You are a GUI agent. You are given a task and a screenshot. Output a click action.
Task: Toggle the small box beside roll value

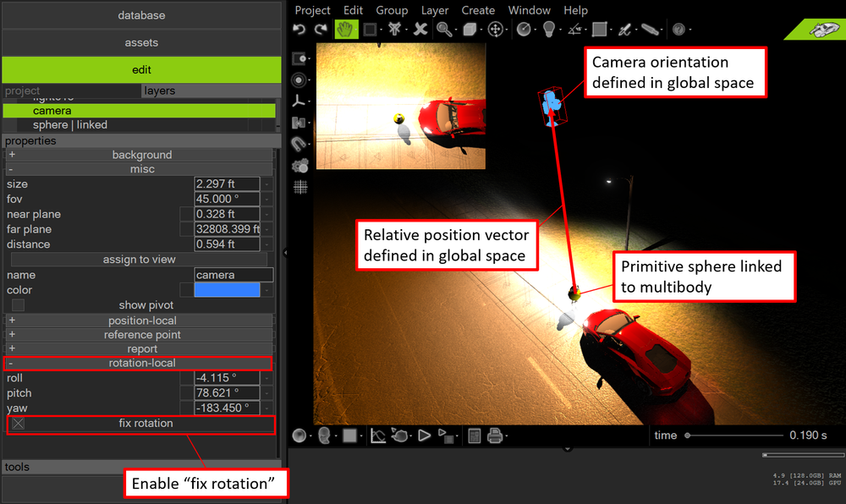(187, 378)
